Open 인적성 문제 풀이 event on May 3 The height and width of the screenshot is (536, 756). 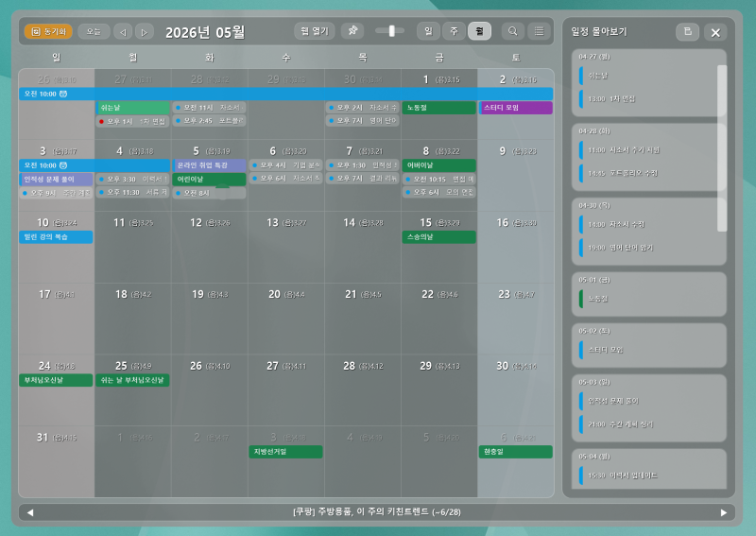(x=56, y=179)
